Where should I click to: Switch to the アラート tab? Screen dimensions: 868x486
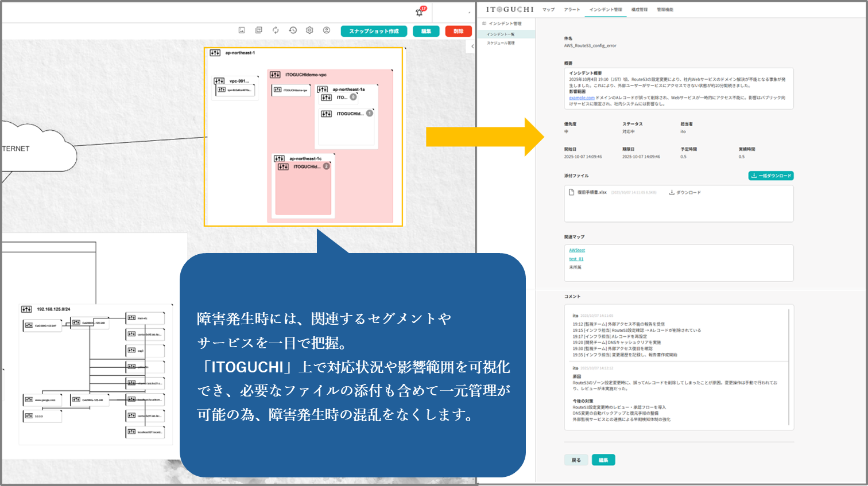click(x=572, y=10)
